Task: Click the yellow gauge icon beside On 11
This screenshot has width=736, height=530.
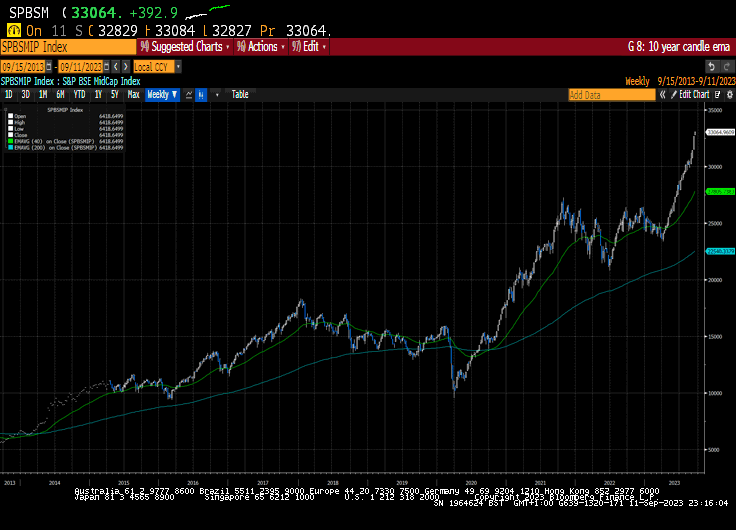Action: pos(14,31)
